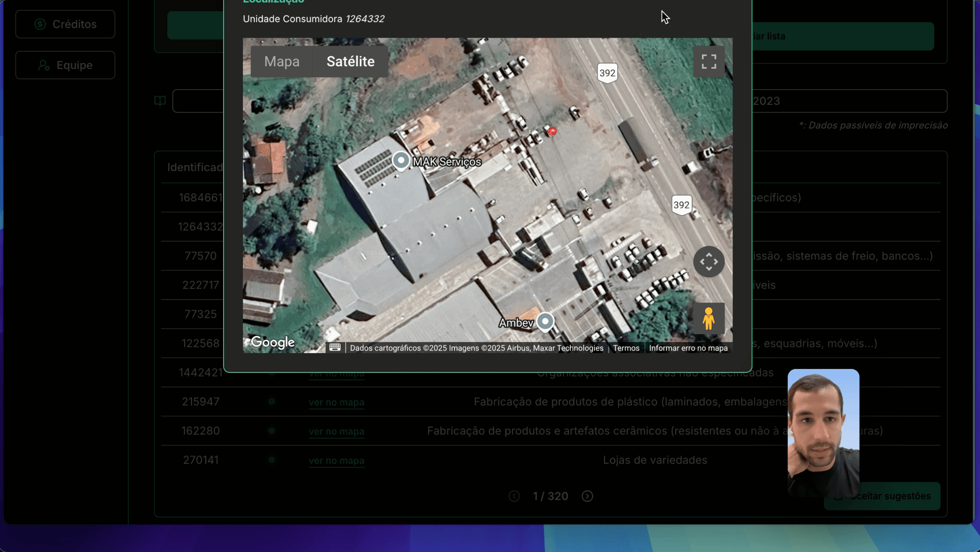The height and width of the screenshot is (552, 980).
Task: Open Termos link on map
Action: tap(626, 348)
